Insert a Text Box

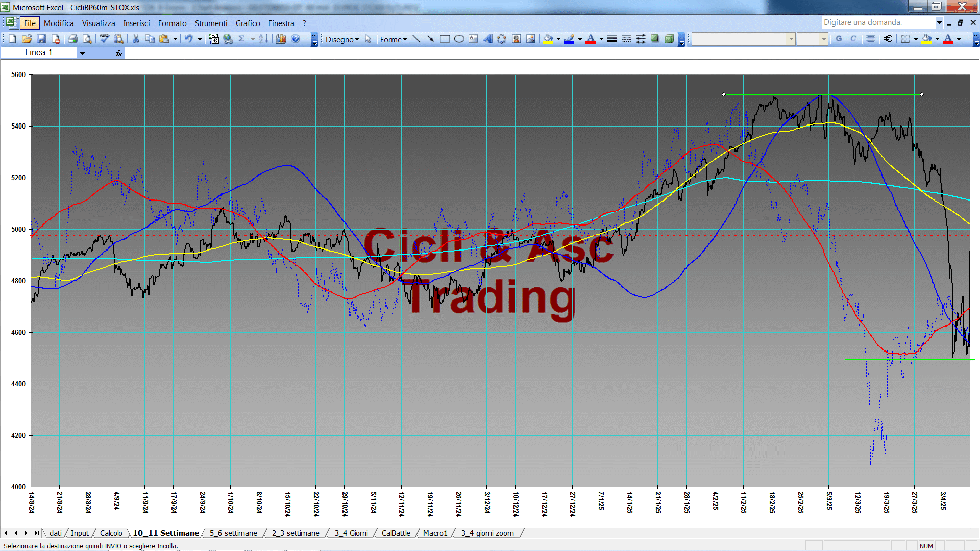point(473,39)
